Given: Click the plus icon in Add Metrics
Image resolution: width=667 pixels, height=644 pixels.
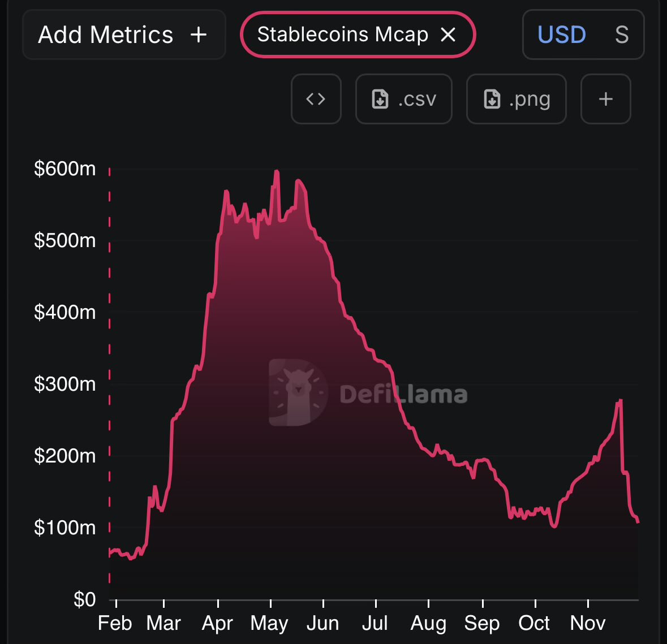Looking at the screenshot, I should 199,35.
